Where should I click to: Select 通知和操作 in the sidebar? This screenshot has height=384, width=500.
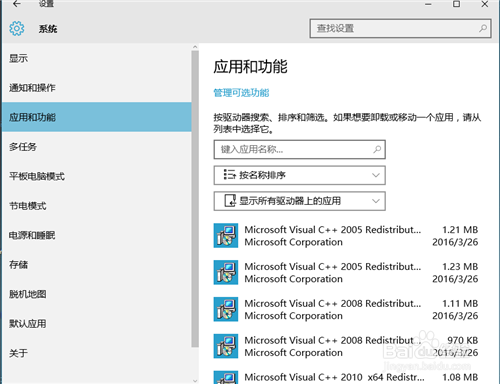coord(97,88)
